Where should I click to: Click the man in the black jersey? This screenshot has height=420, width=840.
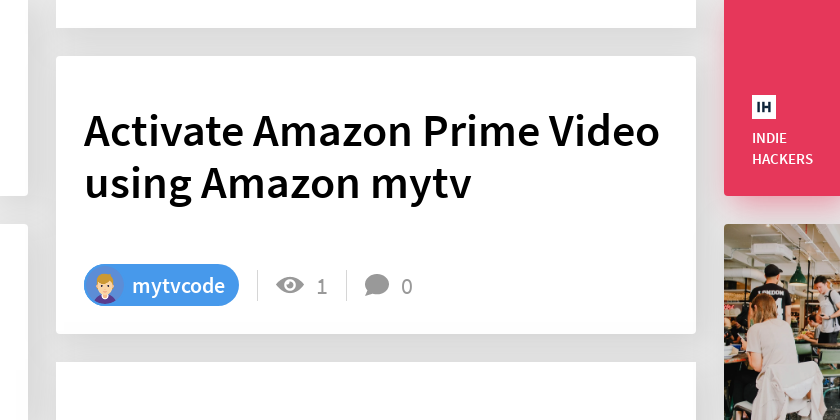coord(770,292)
